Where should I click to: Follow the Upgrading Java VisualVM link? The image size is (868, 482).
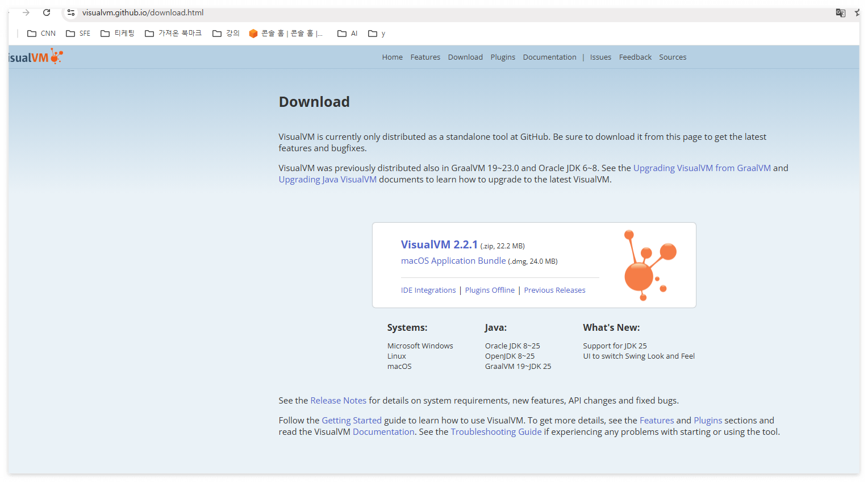pyautogui.click(x=328, y=180)
